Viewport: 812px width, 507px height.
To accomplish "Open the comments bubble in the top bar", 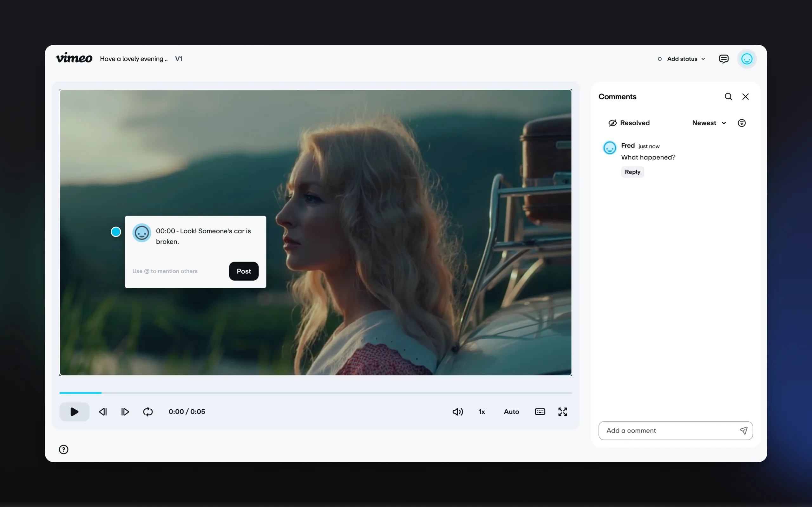I will 724,59.
